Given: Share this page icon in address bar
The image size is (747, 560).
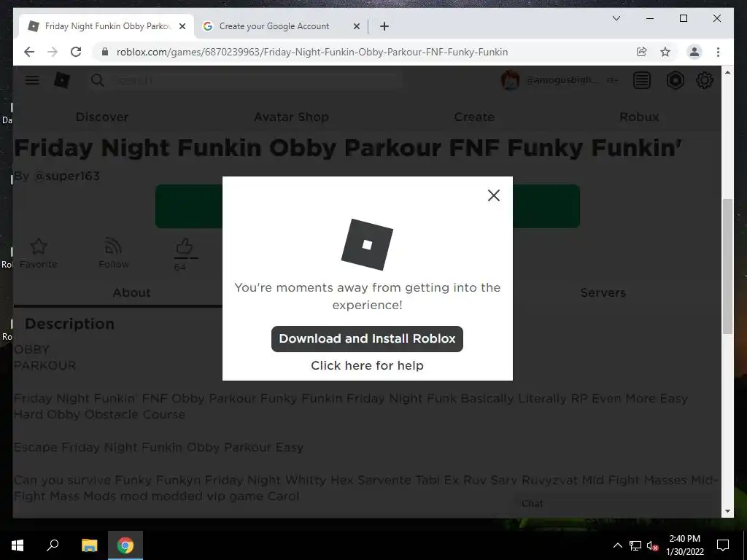Looking at the screenshot, I should (x=642, y=52).
